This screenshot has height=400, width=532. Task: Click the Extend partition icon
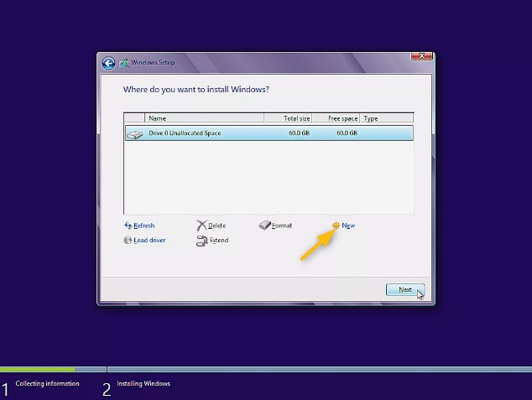click(x=202, y=241)
